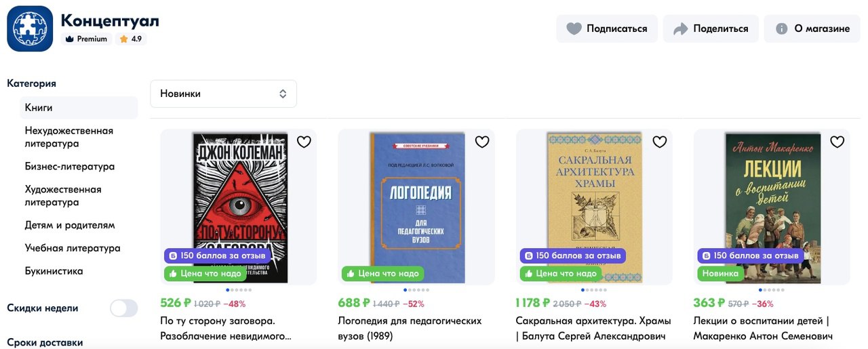Image resolution: width=868 pixels, height=349 pixels.
Task: Open the Сакральная архитектура book cover
Action: point(594,207)
